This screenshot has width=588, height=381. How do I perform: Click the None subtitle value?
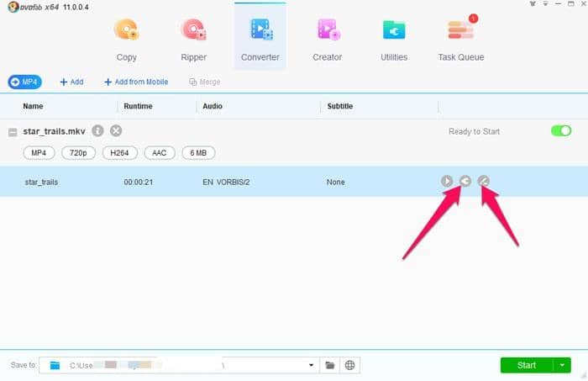click(x=336, y=182)
